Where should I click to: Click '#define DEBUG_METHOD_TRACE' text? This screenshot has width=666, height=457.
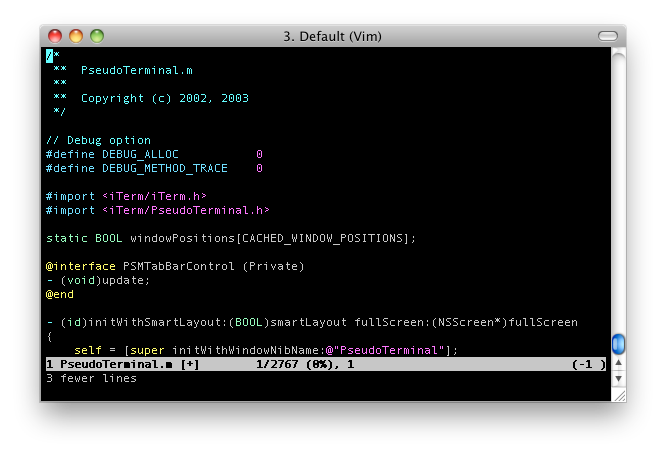(137, 168)
